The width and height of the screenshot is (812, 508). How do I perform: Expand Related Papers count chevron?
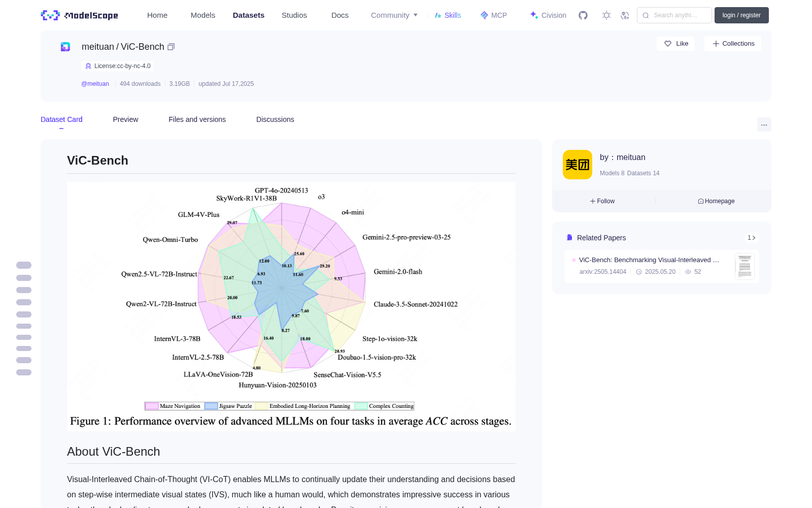click(x=752, y=238)
